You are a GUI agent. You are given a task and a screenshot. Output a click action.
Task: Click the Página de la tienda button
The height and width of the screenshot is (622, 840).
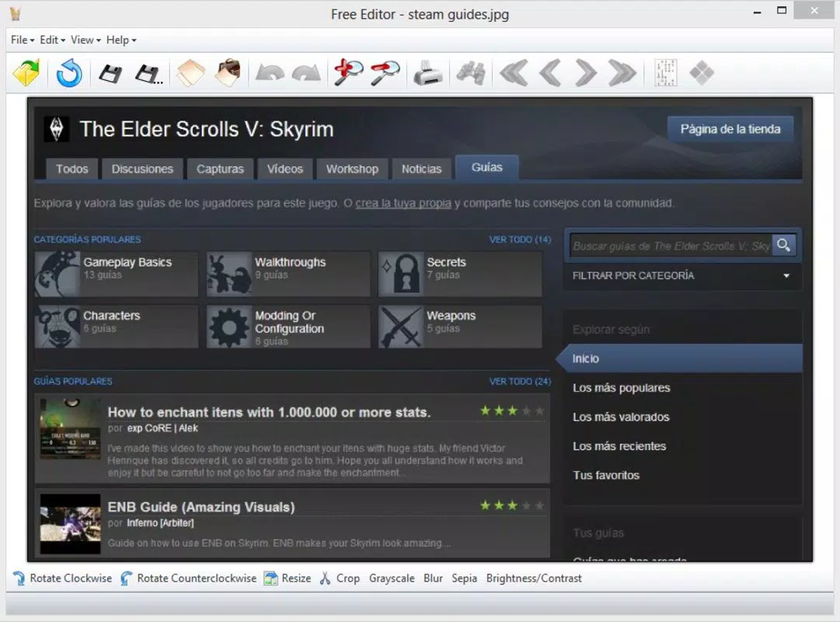pyautogui.click(x=730, y=129)
